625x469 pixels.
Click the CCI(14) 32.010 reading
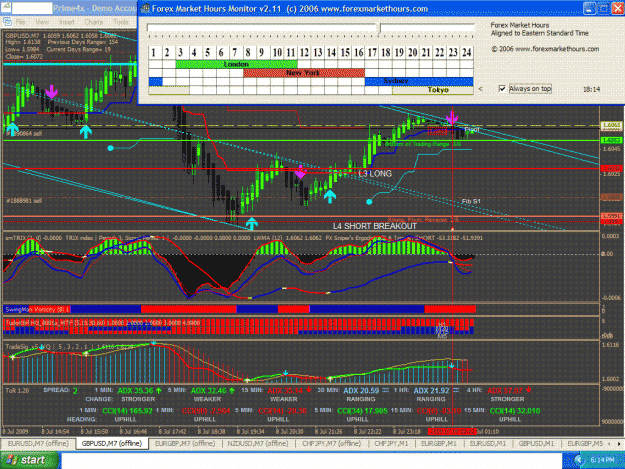pos(515,411)
